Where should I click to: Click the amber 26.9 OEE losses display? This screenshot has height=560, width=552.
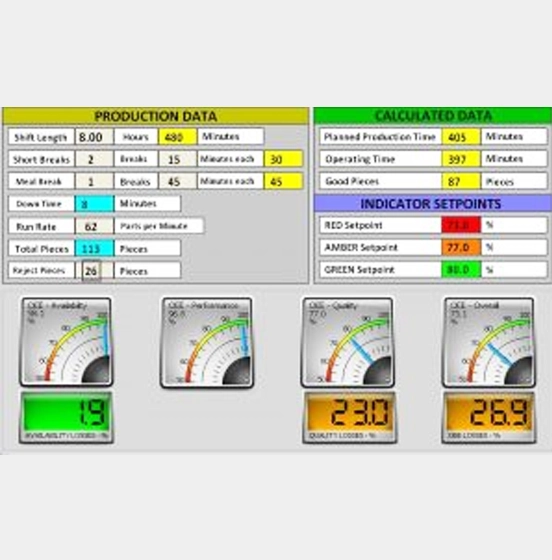tap(489, 417)
